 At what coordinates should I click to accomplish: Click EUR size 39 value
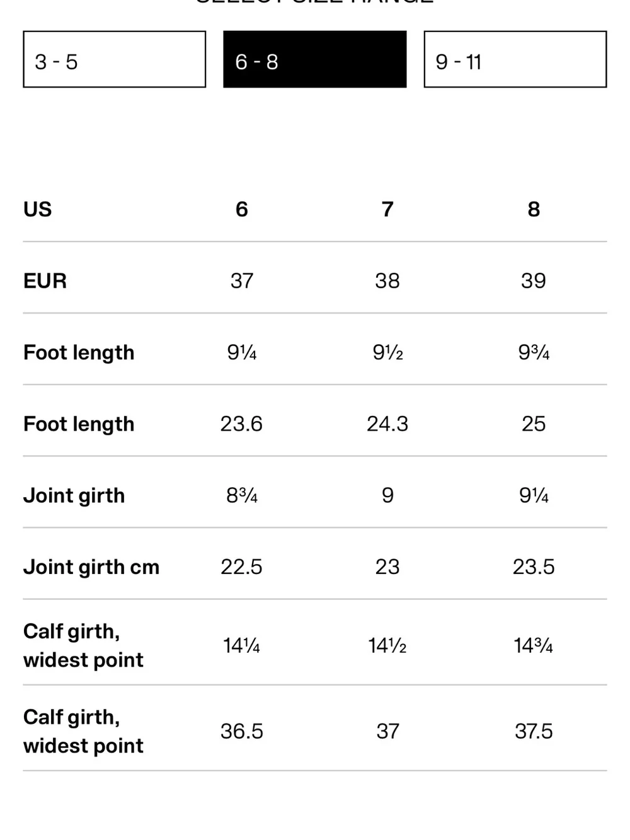(x=534, y=280)
